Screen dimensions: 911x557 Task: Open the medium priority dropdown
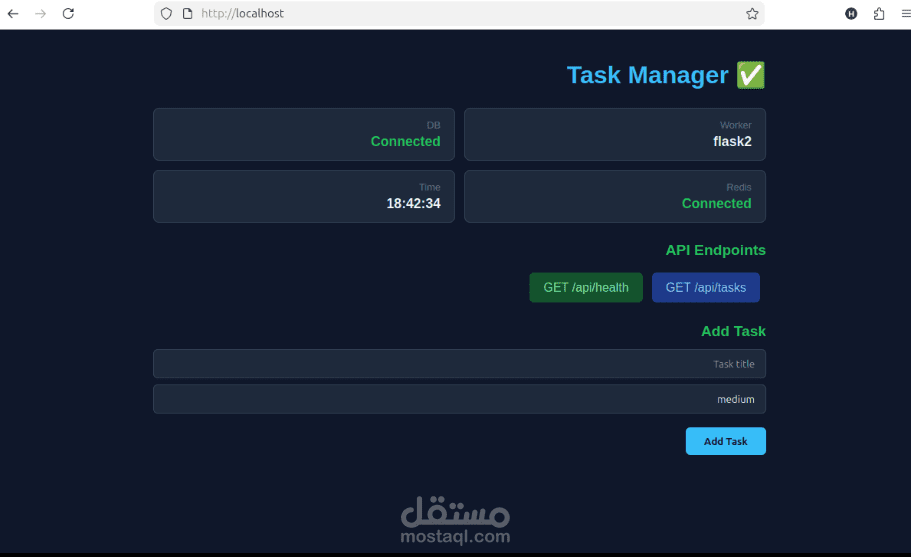point(459,399)
